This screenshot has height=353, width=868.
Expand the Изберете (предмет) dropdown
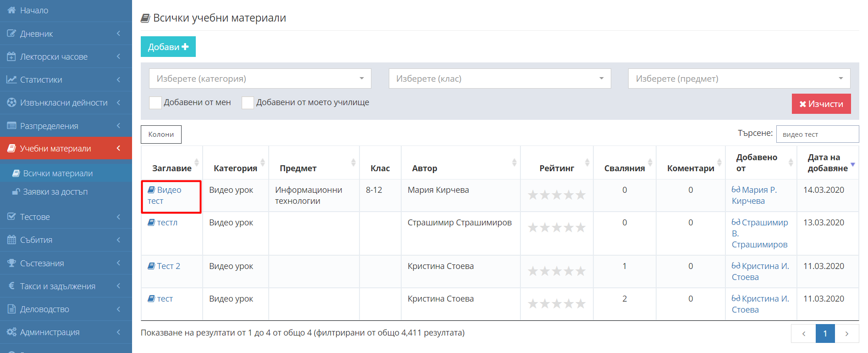tap(739, 78)
